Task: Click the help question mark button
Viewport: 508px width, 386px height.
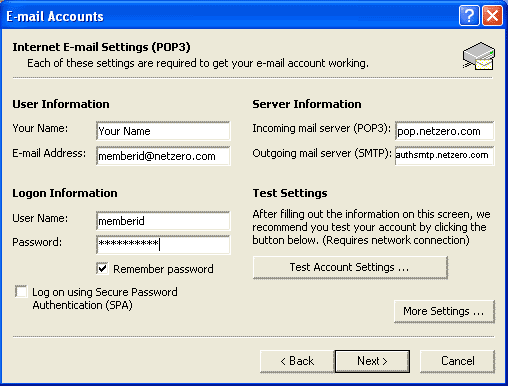Action: click(x=469, y=15)
